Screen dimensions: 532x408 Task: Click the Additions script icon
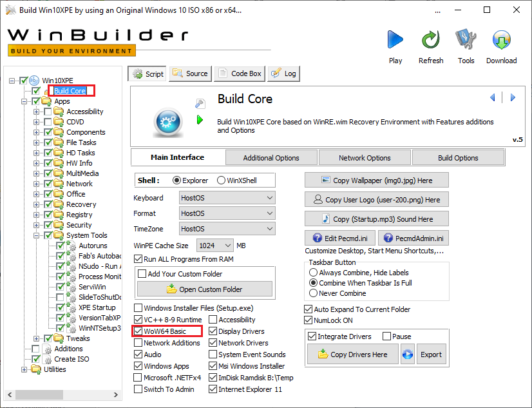tap(48, 349)
